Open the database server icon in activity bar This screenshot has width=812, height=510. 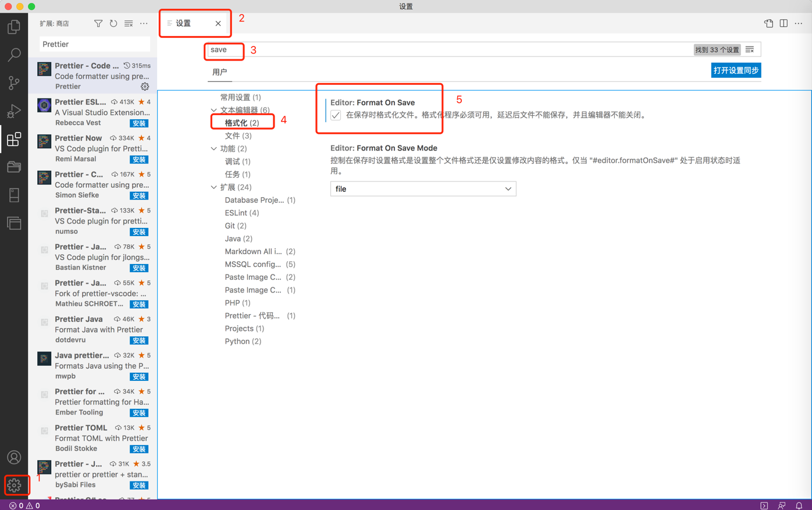[x=14, y=195]
